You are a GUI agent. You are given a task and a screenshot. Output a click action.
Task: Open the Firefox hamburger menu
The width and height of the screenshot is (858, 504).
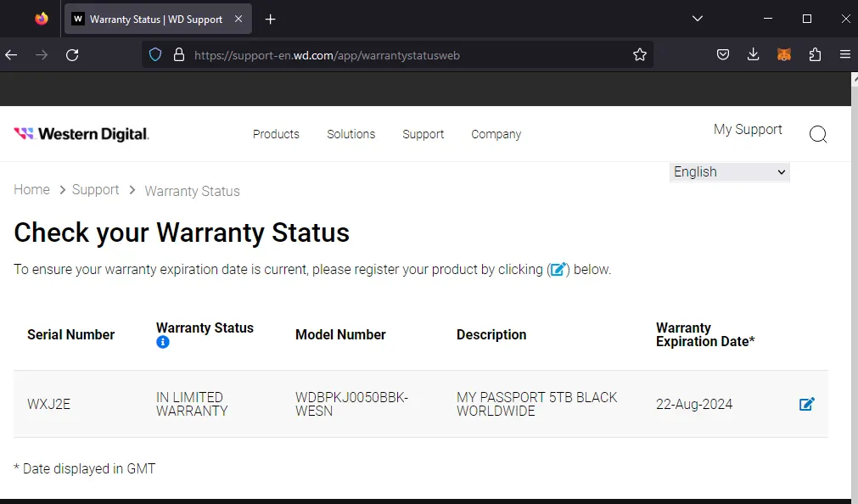[x=845, y=54]
